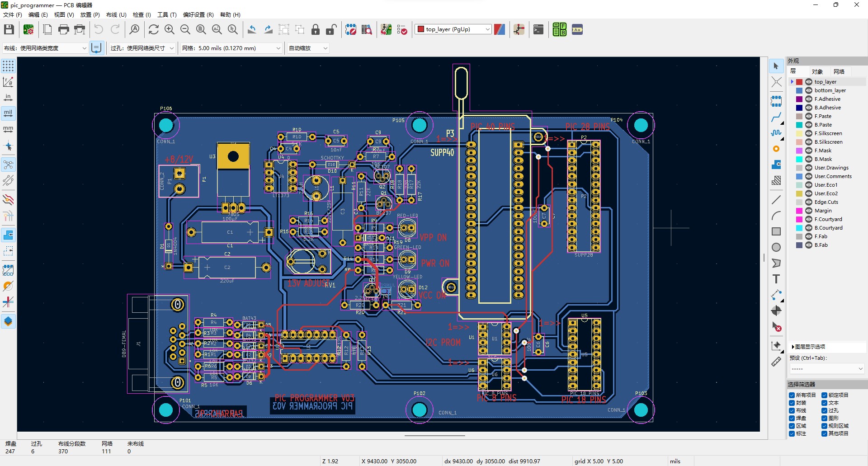
Task: Expand the 图层显示选项 section
Action: [808, 347]
